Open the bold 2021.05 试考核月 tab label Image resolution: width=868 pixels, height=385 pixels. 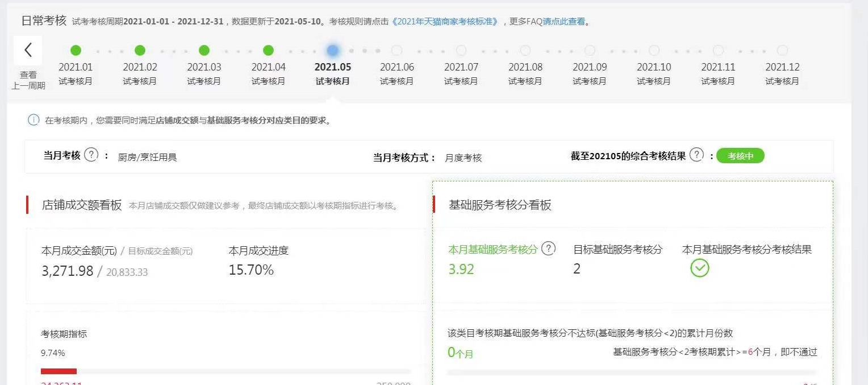pos(333,74)
